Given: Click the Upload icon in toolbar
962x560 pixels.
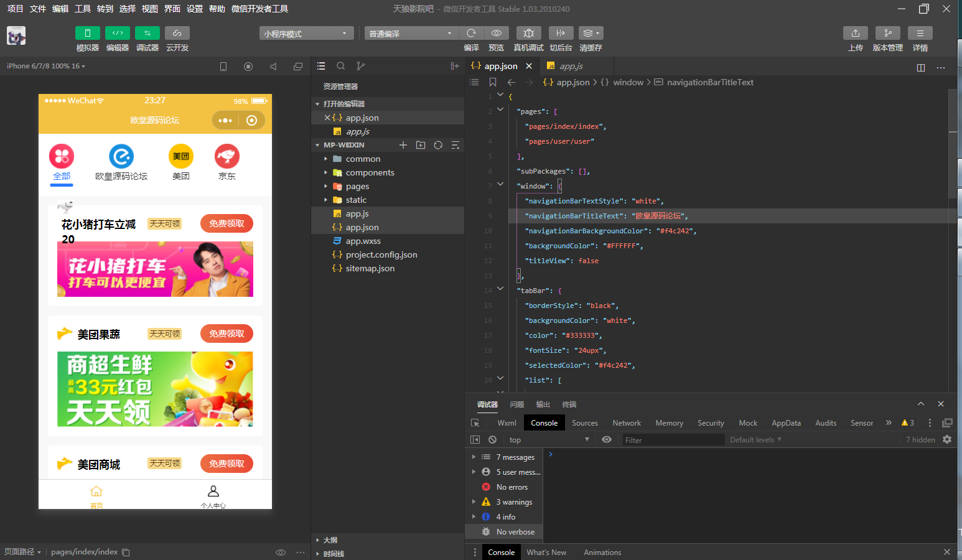Looking at the screenshot, I should pyautogui.click(x=855, y=33).
